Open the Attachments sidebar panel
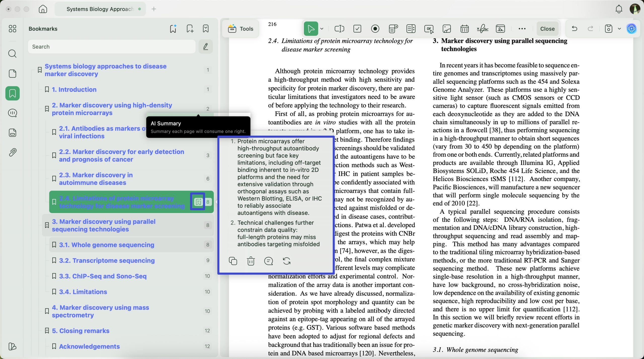644x359 pixels. (x=12, y=152)
